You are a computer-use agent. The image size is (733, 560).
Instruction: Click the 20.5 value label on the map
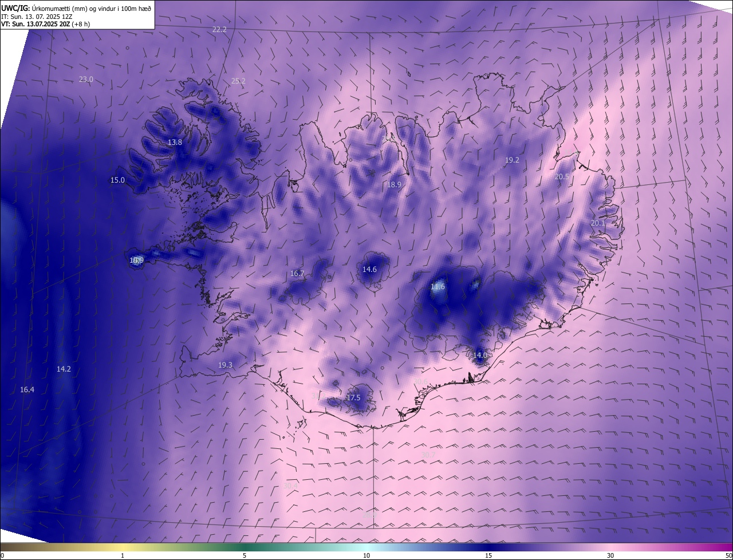[562, 178]
